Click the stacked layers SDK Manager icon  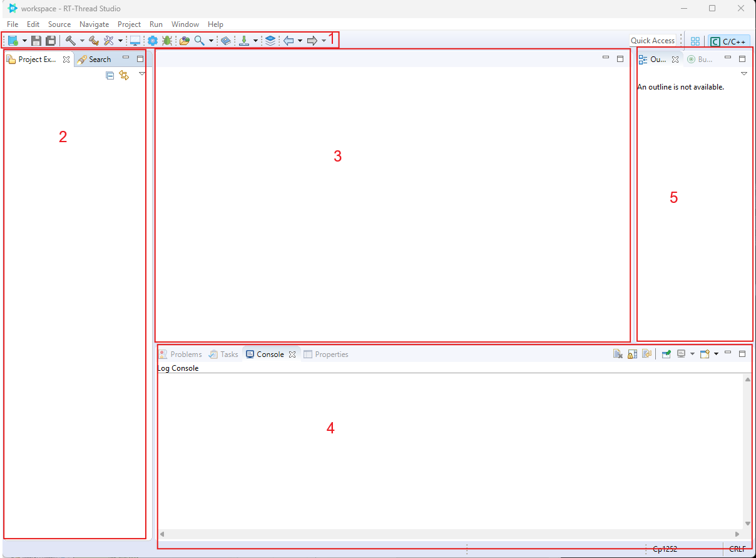tap(270, 41)
